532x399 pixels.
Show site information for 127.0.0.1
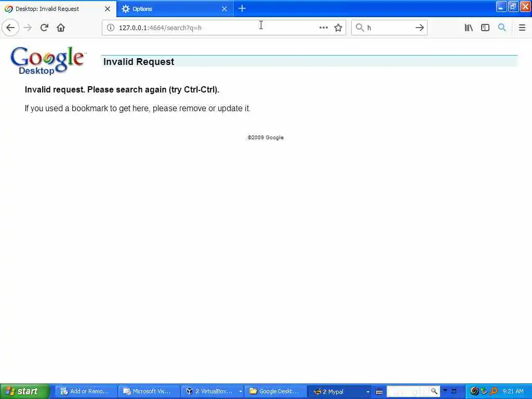111,28
